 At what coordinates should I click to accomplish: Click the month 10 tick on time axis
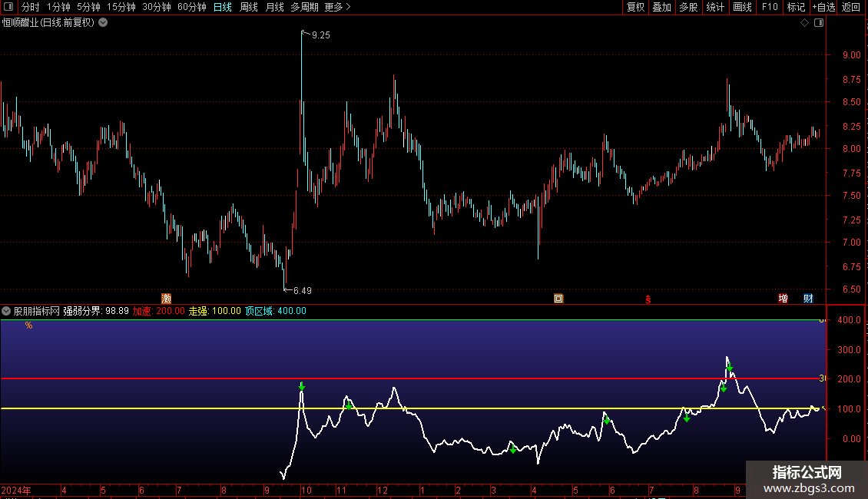[x=306, y=490]
